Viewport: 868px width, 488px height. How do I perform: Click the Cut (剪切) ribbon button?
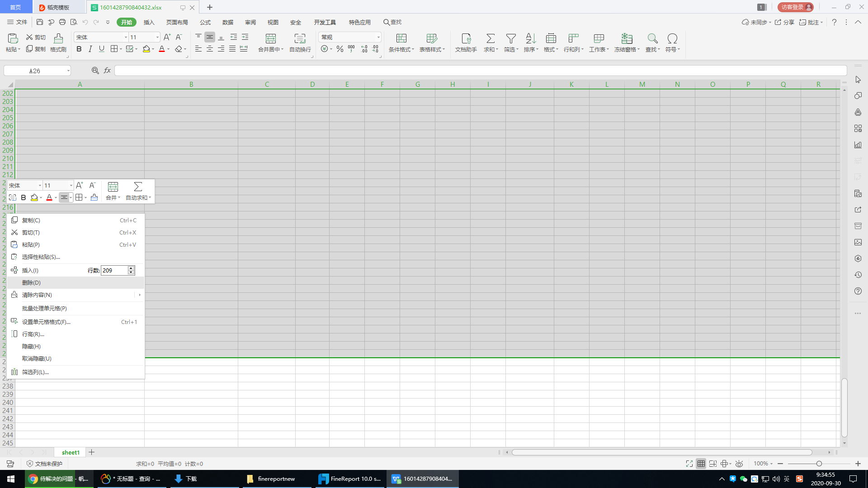36,37
